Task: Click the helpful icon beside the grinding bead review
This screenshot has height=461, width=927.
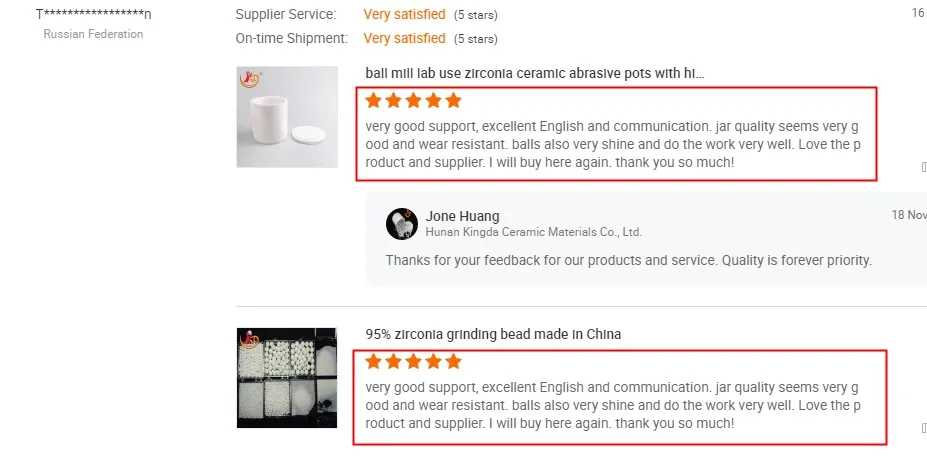Action: click(x=923, y=428)
